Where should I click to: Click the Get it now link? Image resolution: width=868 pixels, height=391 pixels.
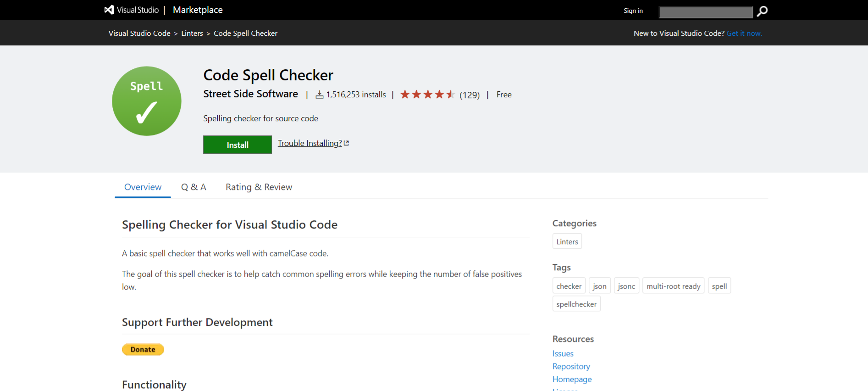tap(744, 33)
